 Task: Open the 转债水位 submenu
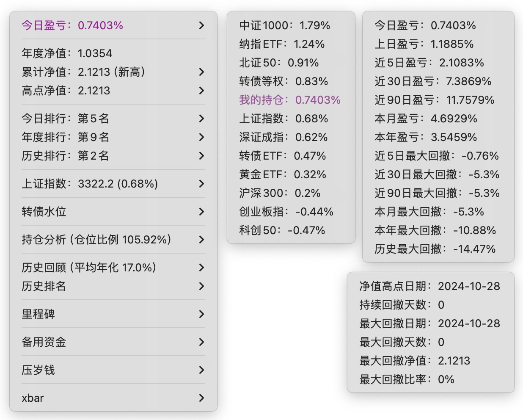pos(44,212)
